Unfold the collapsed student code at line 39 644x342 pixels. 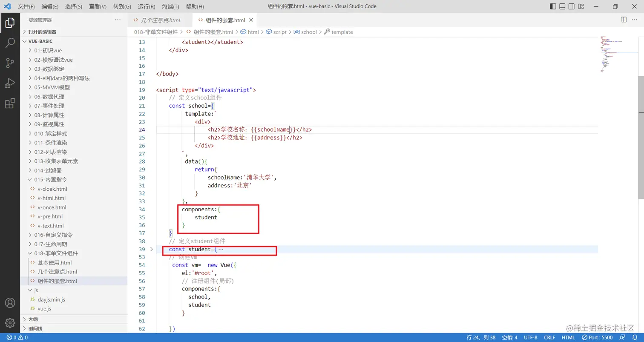(x=152, y=249)
